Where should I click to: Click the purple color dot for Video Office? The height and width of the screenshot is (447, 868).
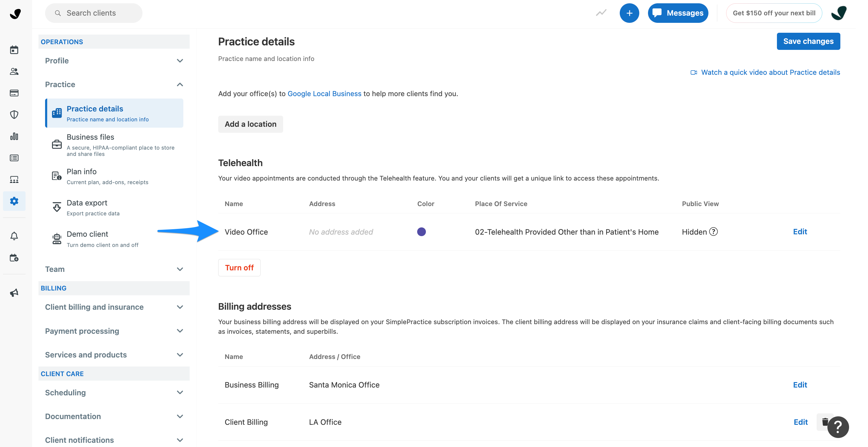421,232
